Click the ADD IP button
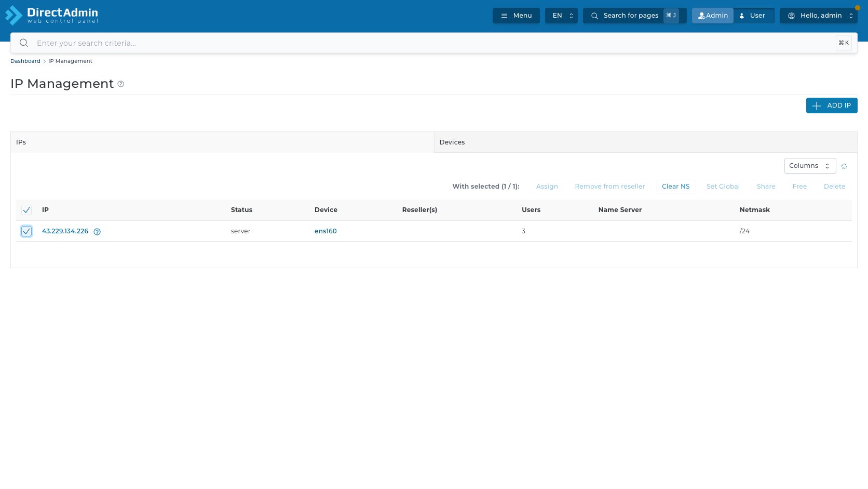Viewport: 868px width, 489px height. click(x=832, y=105)
